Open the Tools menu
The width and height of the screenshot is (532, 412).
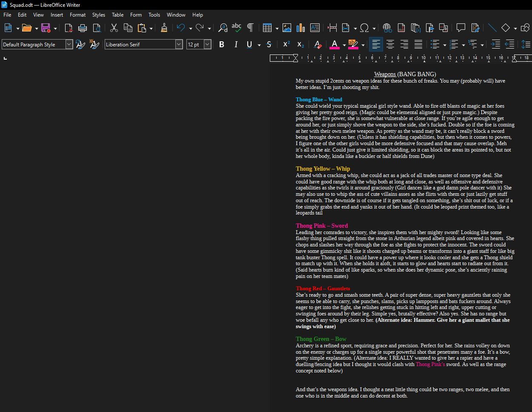tap(154, 15)
